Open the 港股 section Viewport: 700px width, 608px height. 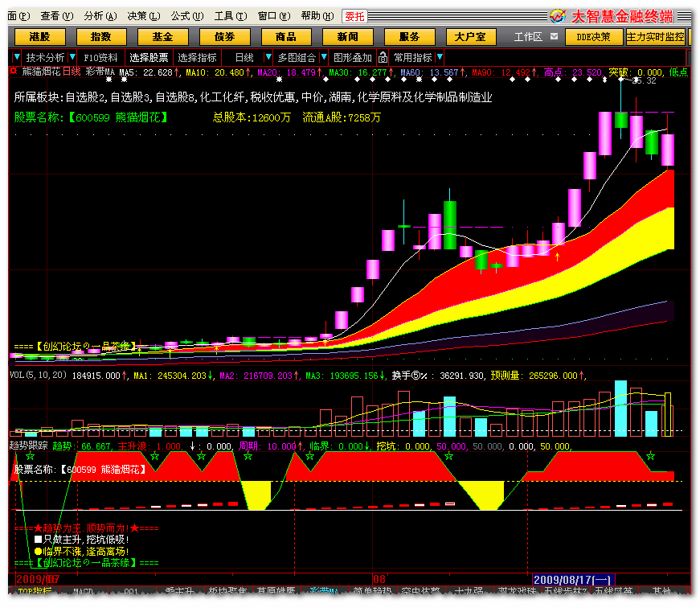40,37
